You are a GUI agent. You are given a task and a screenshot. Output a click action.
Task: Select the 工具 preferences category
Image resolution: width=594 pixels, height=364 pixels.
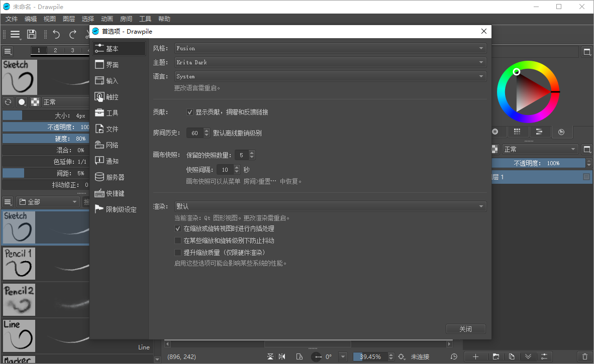[x=119, y=113]
